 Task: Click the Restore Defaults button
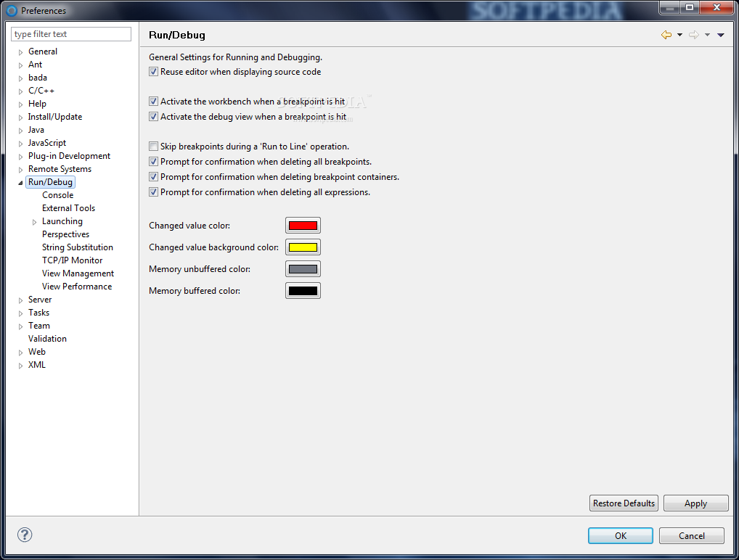(x=624, y=503)
